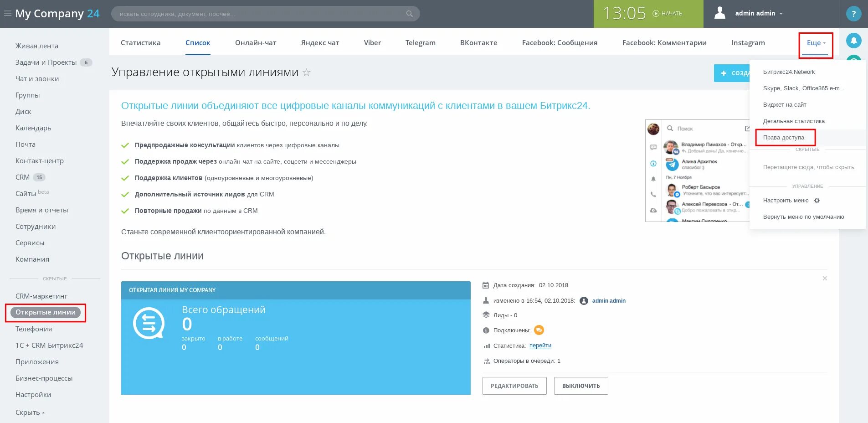Open Задачи и Проекты in sidebar
Viewport: 868px width, 423px height.
point(46,62)
